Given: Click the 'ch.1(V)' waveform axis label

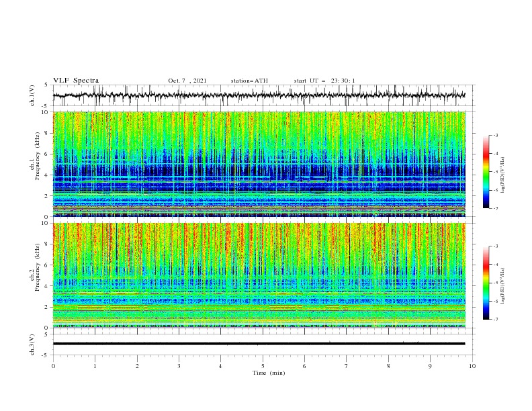Looking at the screenshot, I should pyautogui.click(x=32, y=95).
